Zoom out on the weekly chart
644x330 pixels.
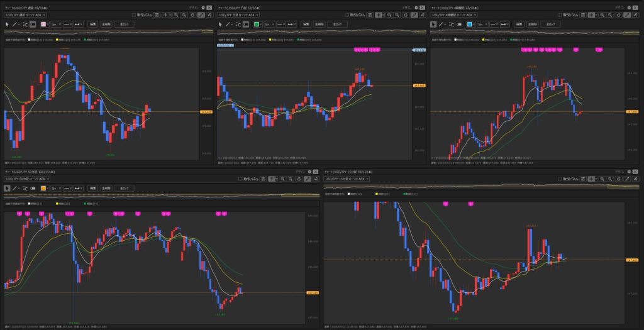[184, 15]
